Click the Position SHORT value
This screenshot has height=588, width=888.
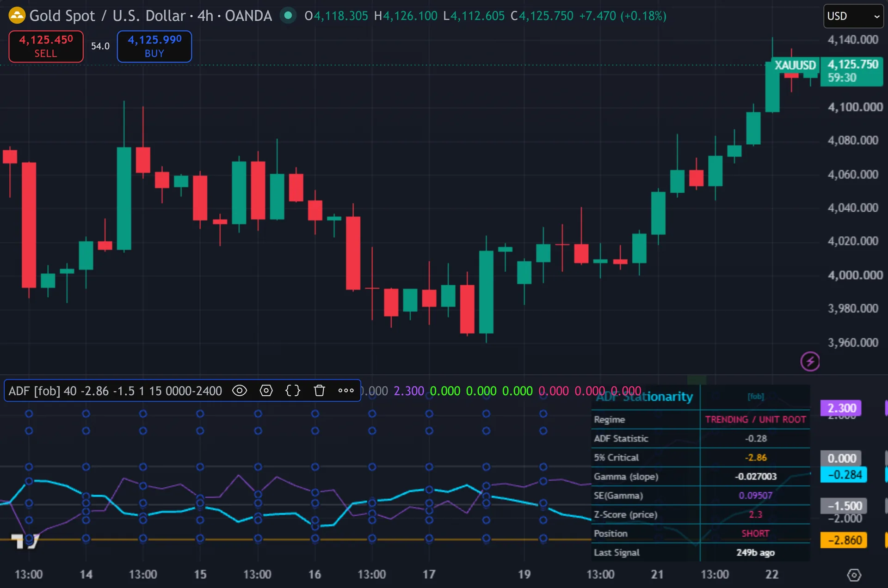click(x=755, y=533)
